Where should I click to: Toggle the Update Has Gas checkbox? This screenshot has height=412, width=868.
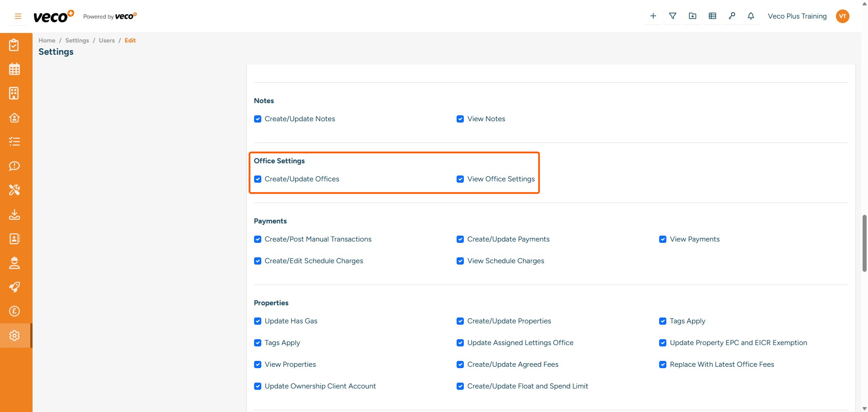(x=258, y=321)
